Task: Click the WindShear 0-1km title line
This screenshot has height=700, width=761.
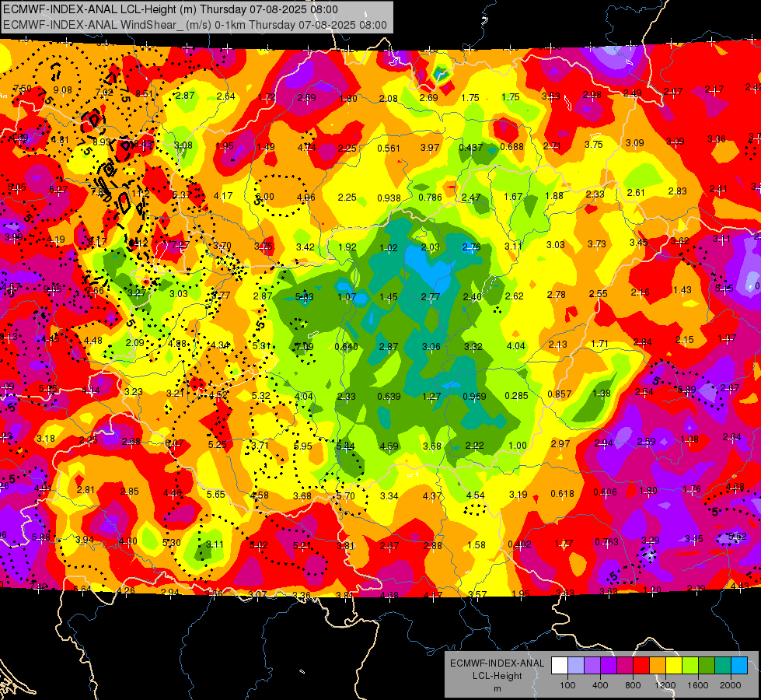Action: point(195,25)
